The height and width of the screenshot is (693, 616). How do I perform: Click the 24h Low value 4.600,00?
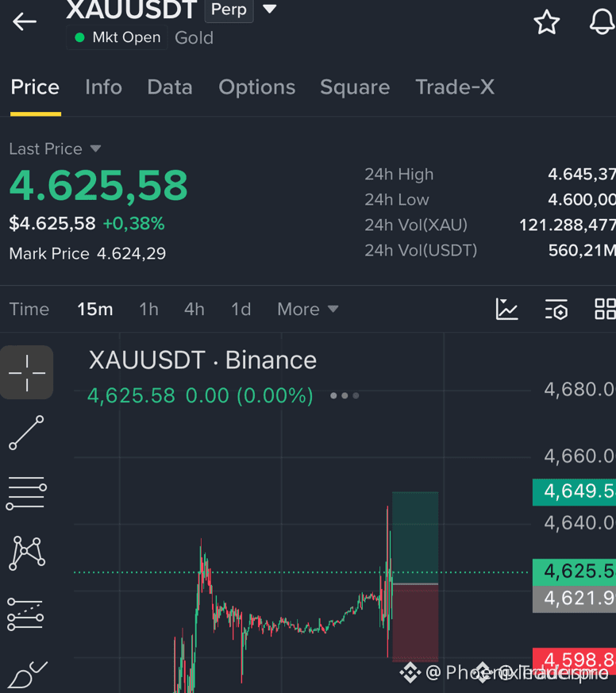(x=582, y=200)
